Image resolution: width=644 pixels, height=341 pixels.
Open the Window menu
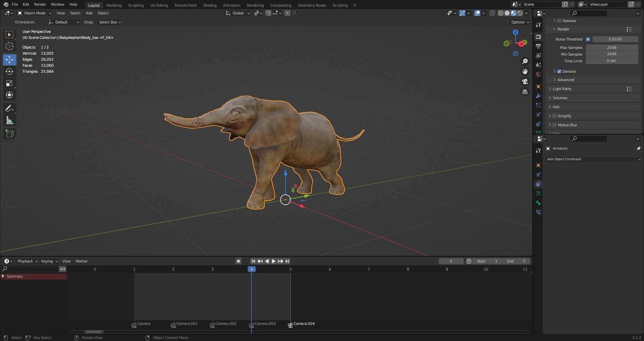[57, 4]
